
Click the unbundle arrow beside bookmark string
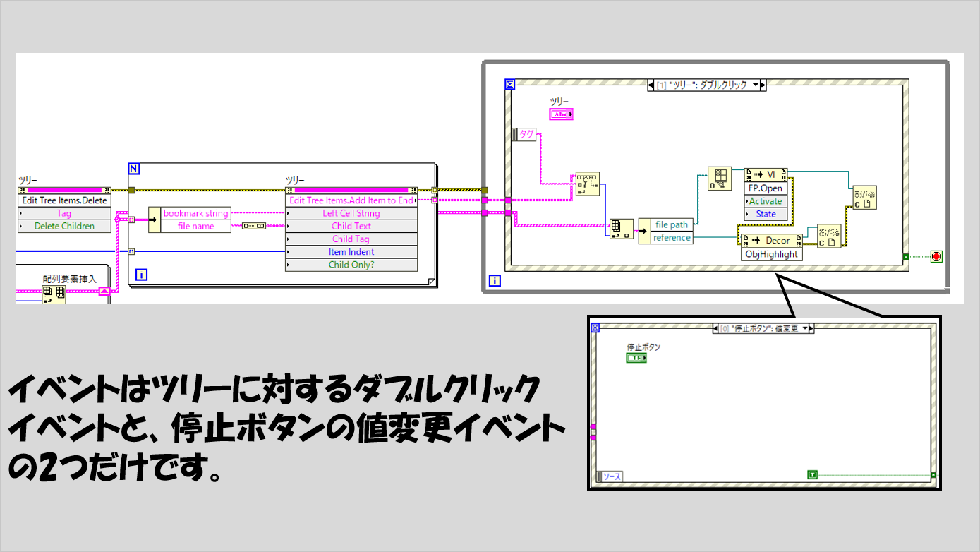coord(154,220)
